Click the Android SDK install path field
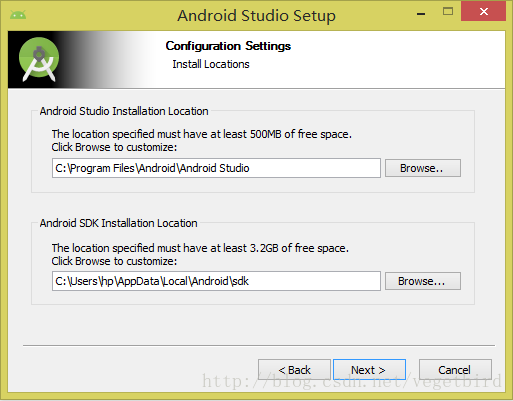Image resolution: width=513 pixels, height=401 pixels. click(216, 281)
